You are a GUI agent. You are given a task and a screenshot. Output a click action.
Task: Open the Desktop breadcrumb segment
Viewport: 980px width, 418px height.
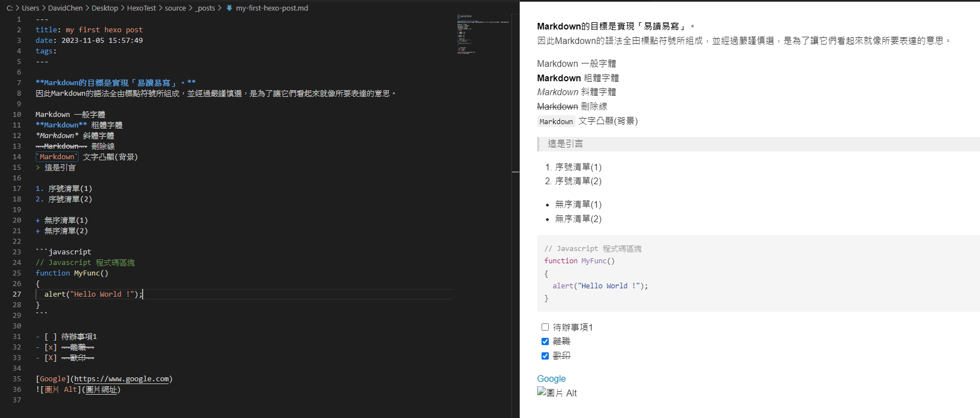coord(105,8)
